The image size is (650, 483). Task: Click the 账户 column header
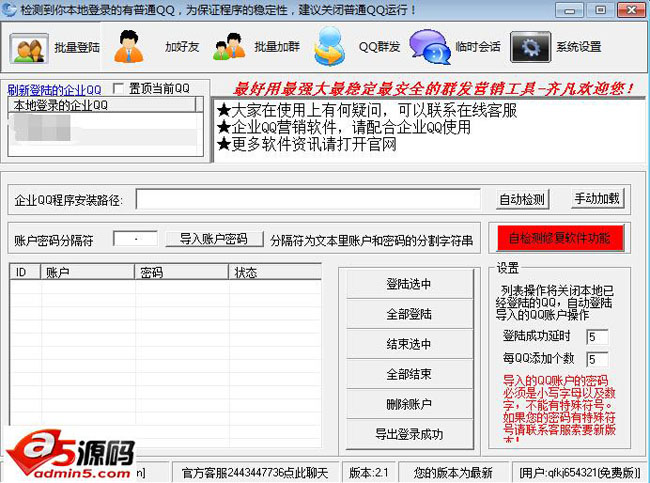pyautogui.click(x=84, y=272)
